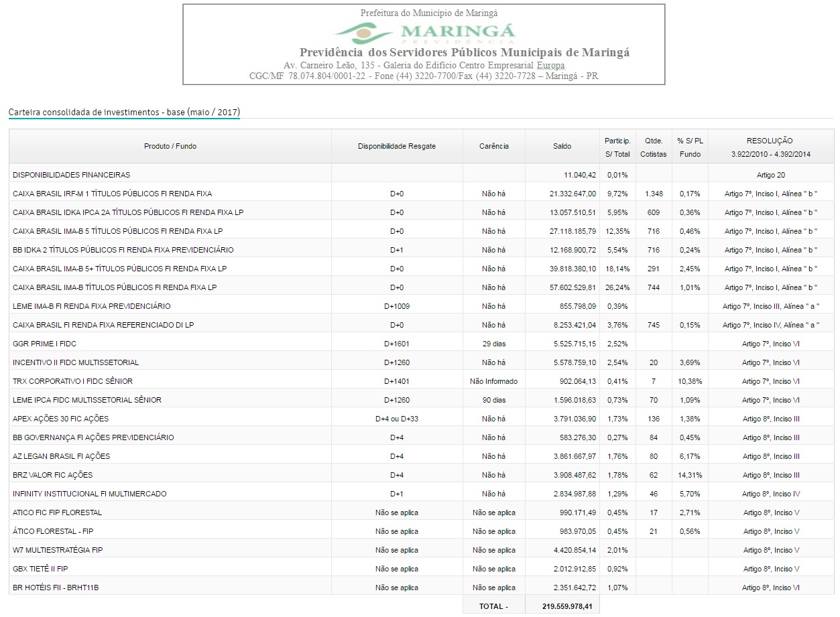The height and width of the screenshot is (617, 840).
Task: Select the Carência column header
Action: pyautogui.click(x=493, y=146)
